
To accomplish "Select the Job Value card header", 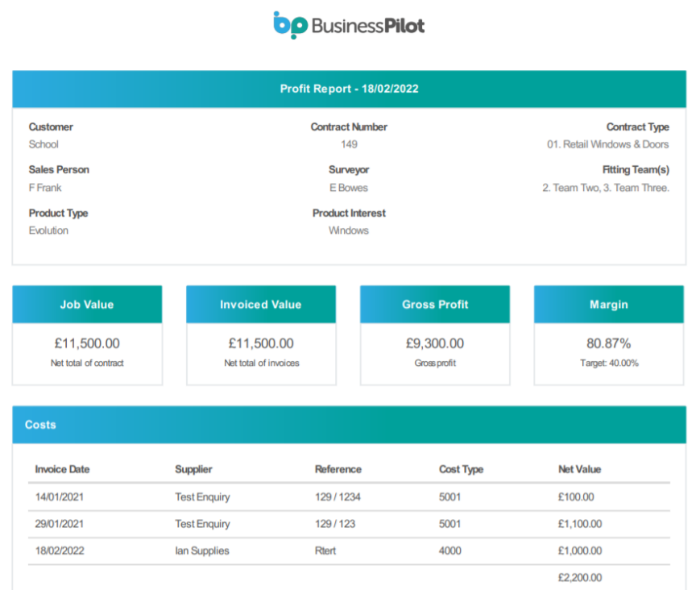I will click(87, 305).
